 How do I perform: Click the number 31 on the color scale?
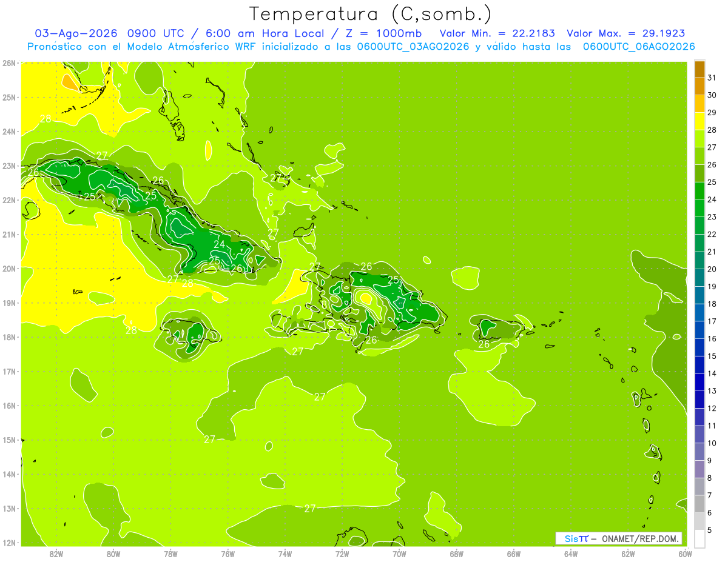point(712,78)
